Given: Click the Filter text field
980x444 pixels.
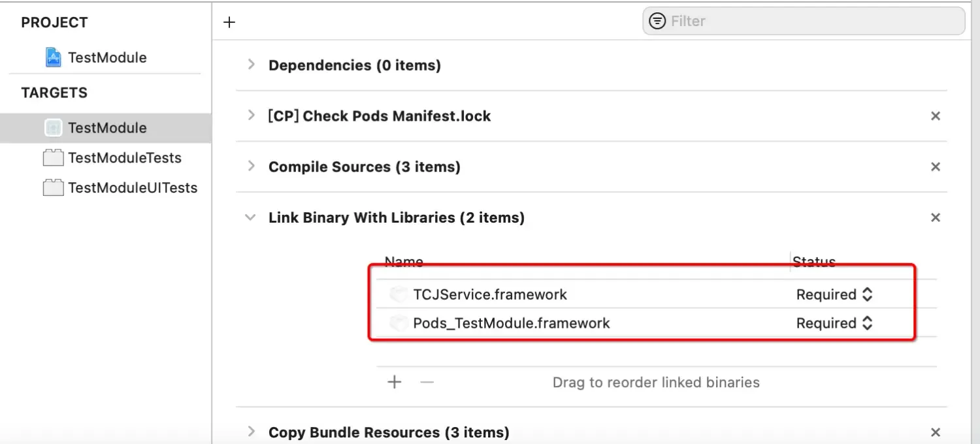Looking at the screenshot, I should click(x=810, y=21).
